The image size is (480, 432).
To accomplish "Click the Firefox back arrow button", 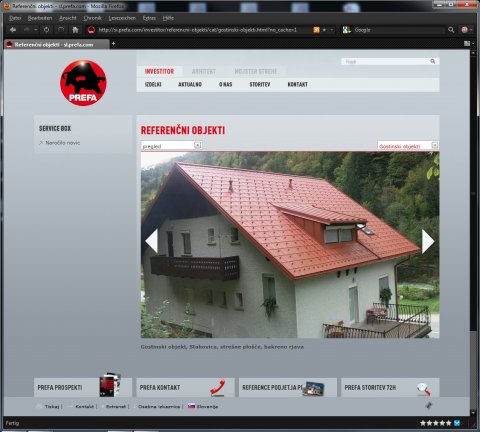I will (13, 30).
